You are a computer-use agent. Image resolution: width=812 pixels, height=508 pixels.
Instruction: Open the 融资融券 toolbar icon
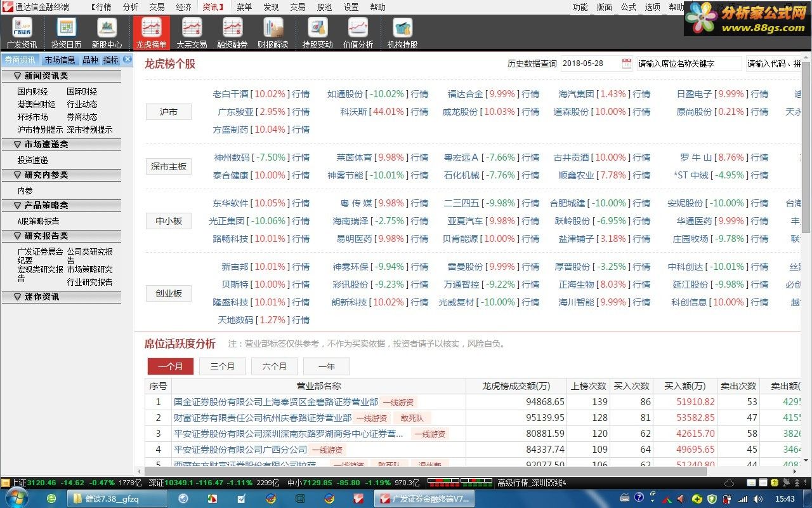232,33
